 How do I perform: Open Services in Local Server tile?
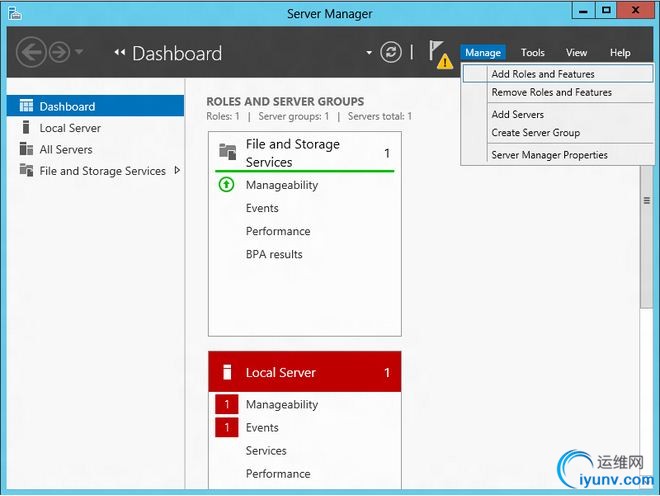[x=266, y=451]
